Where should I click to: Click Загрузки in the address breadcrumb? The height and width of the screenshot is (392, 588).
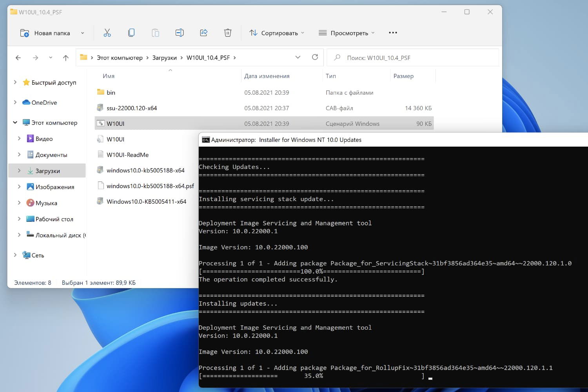click(x=164, y=58)
